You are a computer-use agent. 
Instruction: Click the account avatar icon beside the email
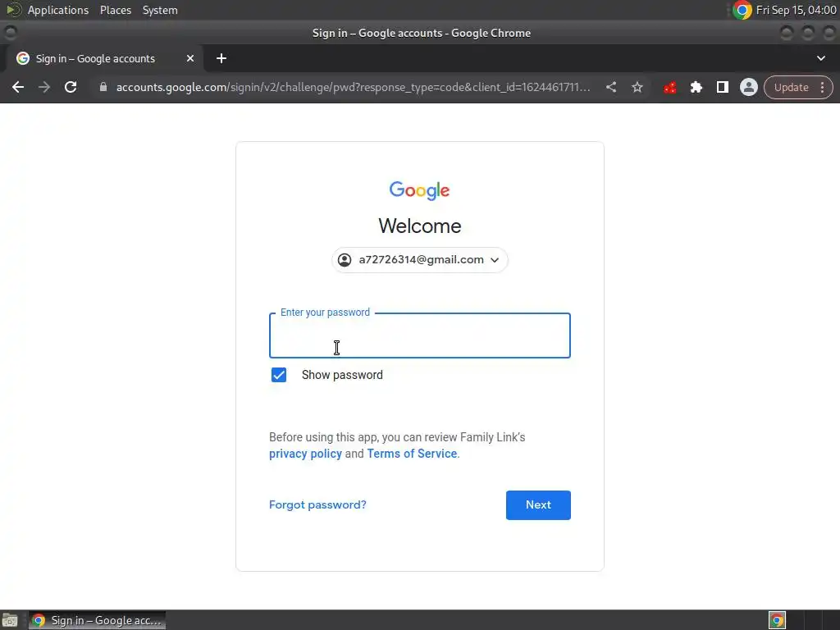tap(345, 260)
